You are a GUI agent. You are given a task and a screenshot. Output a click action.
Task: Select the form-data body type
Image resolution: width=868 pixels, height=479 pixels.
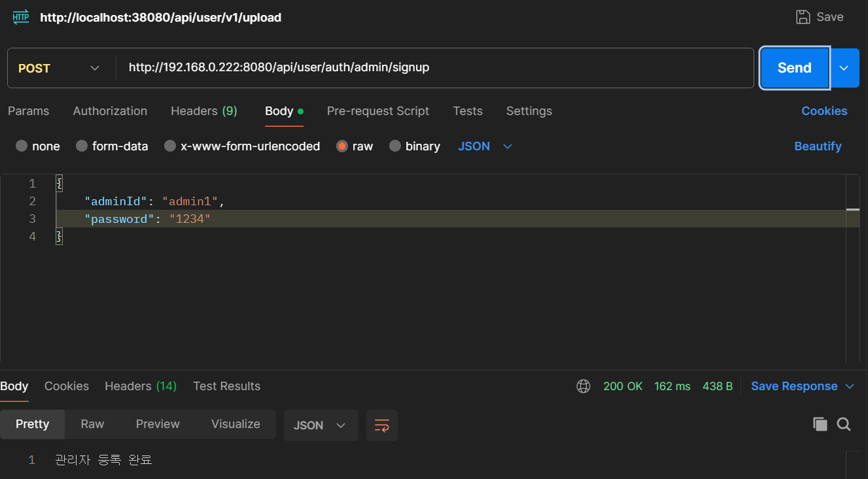pos(112,146)
